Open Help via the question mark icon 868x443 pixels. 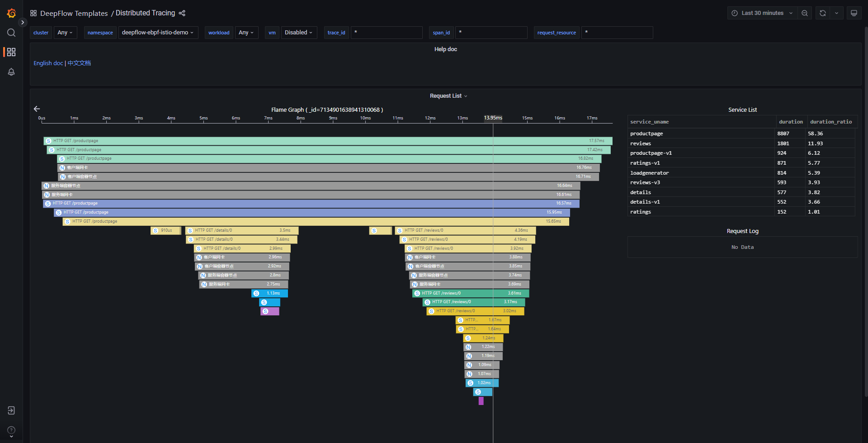(11, 430)
